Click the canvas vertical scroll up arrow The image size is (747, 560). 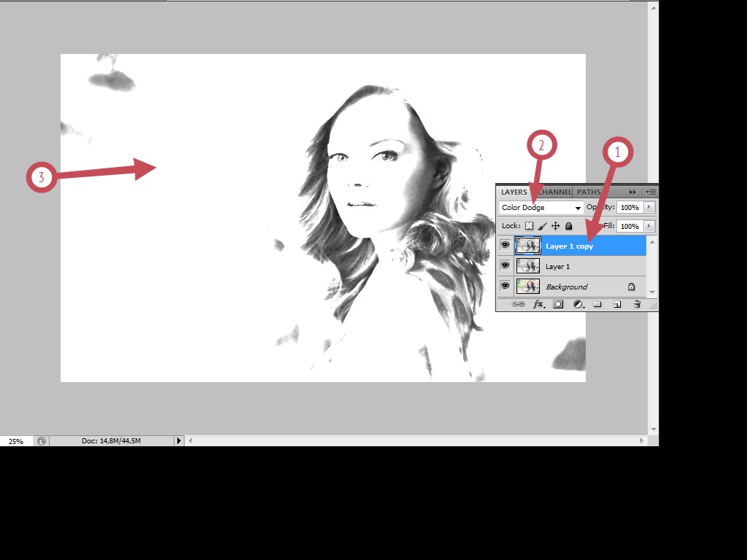[654, 7]
